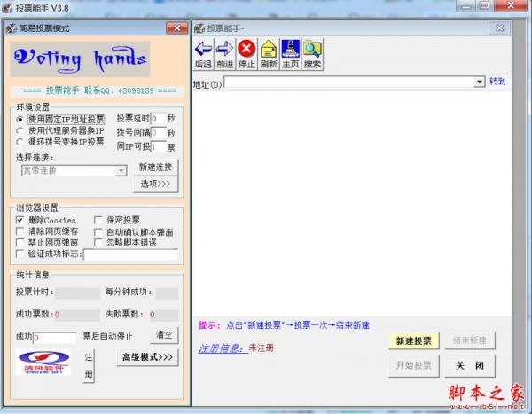Close the 简易投票模式 panel
Screen dimensions: 532x414
(x=177, y=28)
